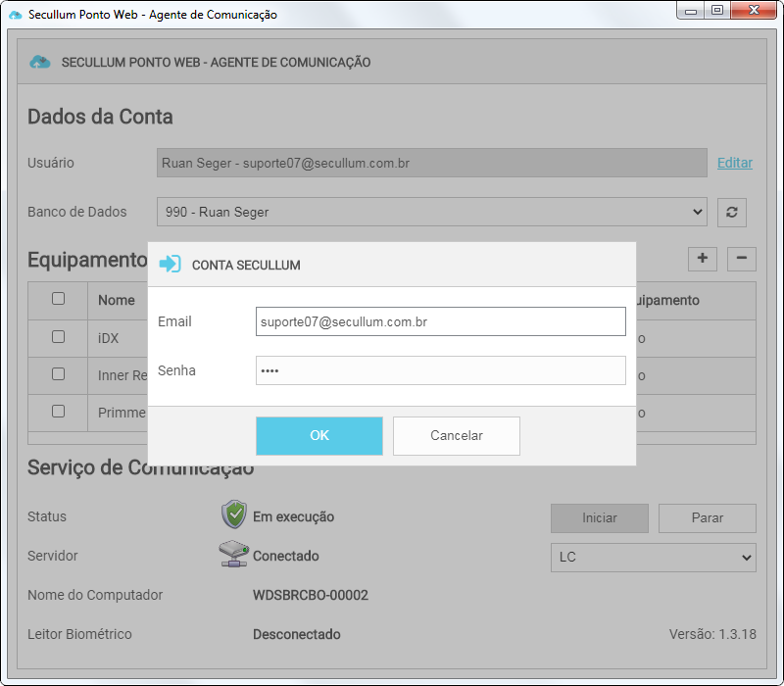The width and height of the screenshot is (784, 686).
Task: Expand the LC server dropdown
Action: click(x=653, y=558)
